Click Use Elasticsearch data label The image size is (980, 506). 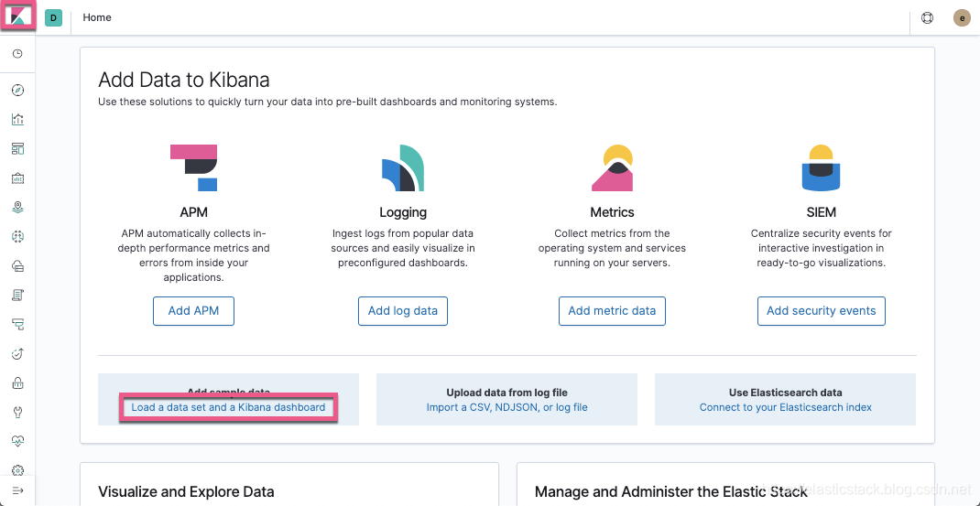(x=786, y=393)
